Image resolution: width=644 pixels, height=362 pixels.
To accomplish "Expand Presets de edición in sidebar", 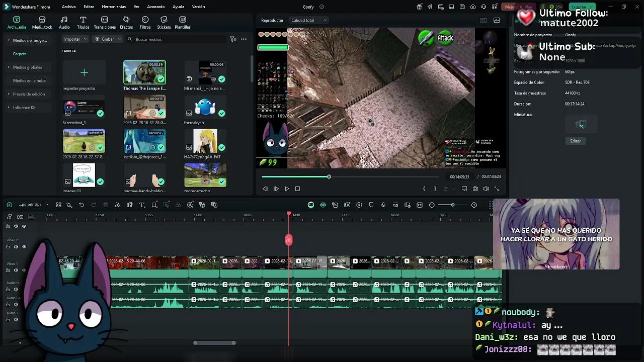I will click(9, 94).
